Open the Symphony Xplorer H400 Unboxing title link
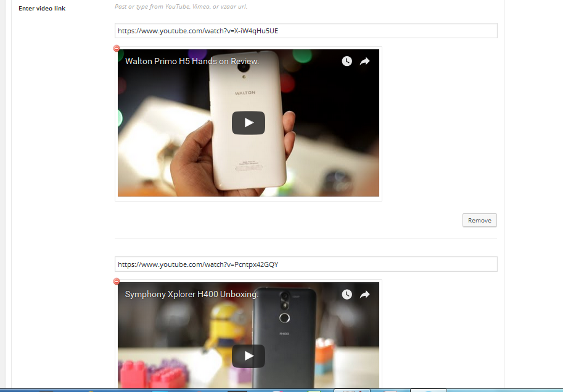Screen dimensions: 563x392 tap(192, 295)
